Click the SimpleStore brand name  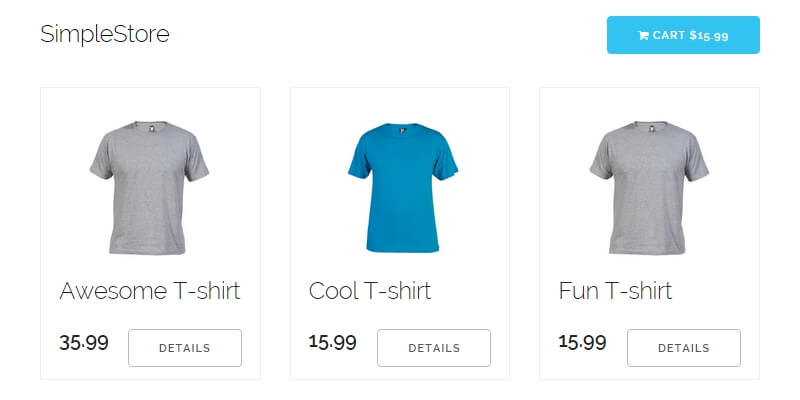(x=105, y=34)
